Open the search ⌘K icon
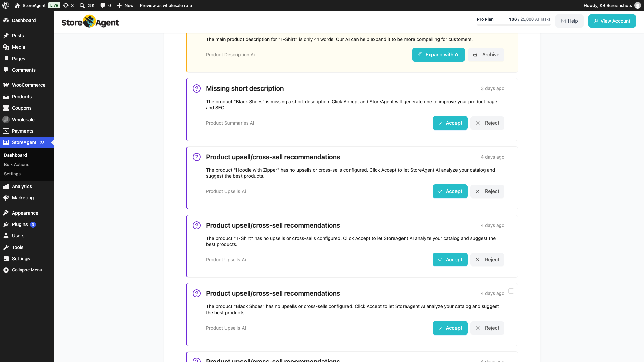644x362 pixels. (x=87, y=5)
